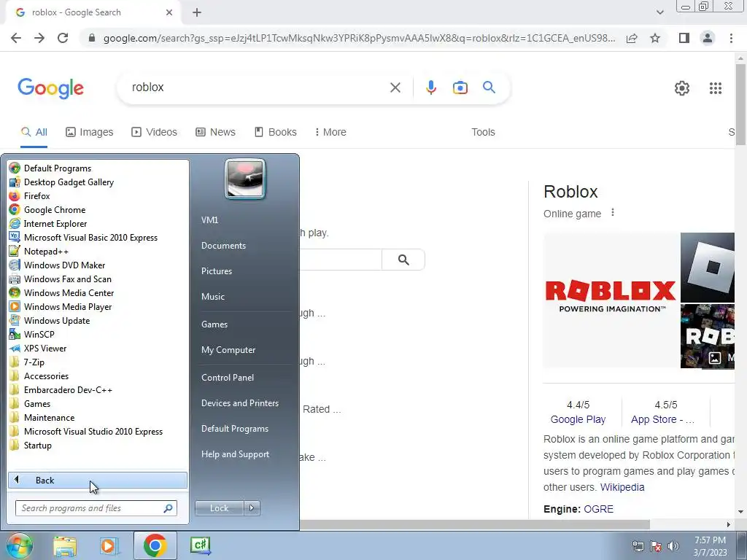The width and height of the screenshot is (747, 560).
Task: Open My Computer from the Start menu
Action: tap(228, 350)
